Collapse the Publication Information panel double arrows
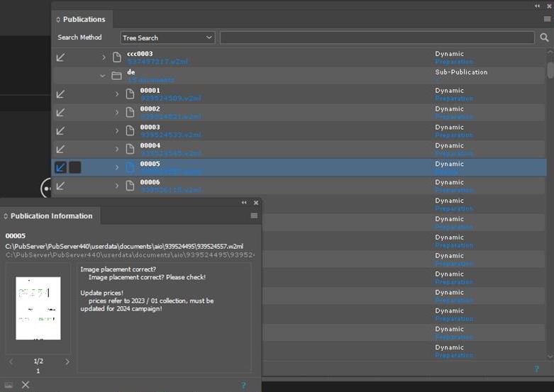This screenshot has height=392, width=554. [x=244, y=203]
